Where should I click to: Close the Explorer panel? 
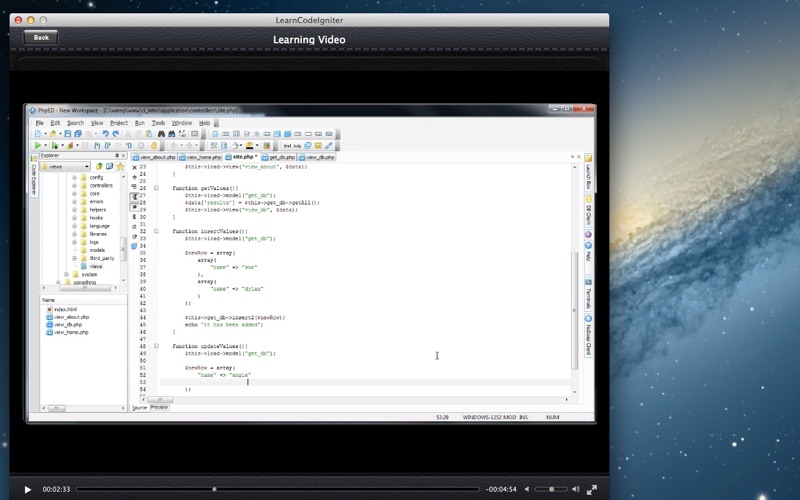(123, 156)
